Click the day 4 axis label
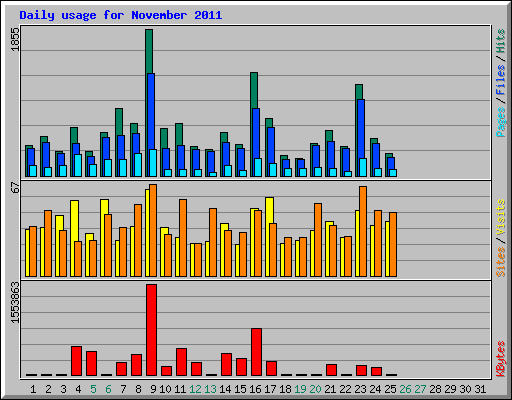Viewport: 512px width, 400px height. pyautogui.click(x=78, y=389)
